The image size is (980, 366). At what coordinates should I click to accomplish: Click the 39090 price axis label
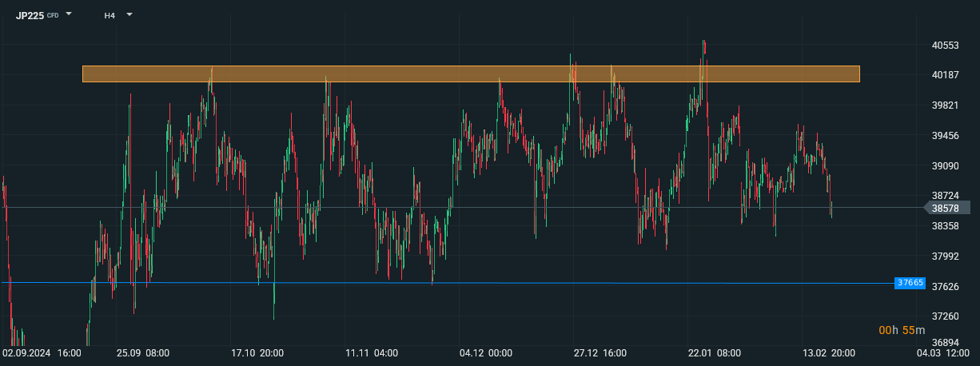coord(946,165)
